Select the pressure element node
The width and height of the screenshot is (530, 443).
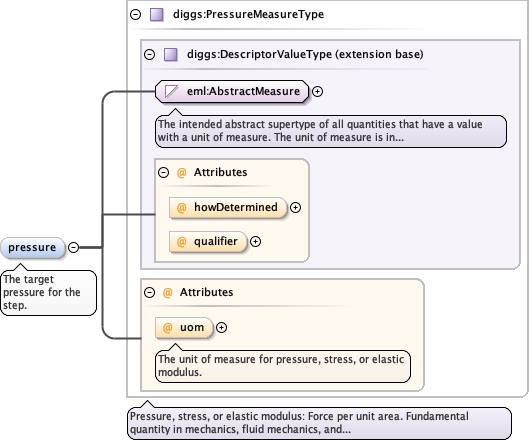click(32, 248)
